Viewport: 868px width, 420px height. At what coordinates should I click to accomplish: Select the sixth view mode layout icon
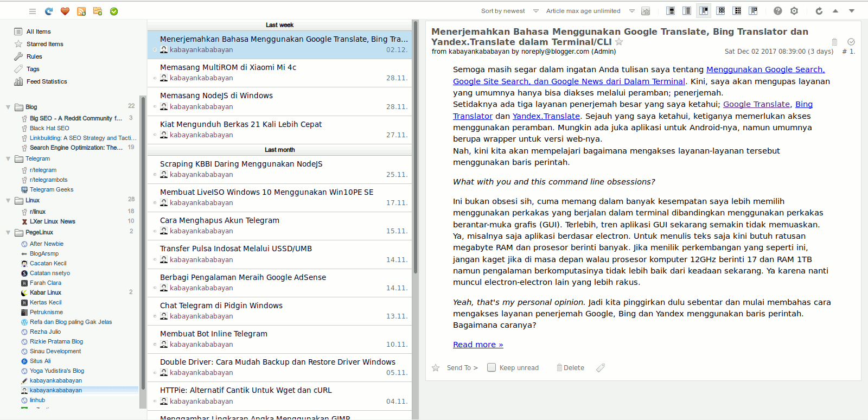[x=753, y=11]
